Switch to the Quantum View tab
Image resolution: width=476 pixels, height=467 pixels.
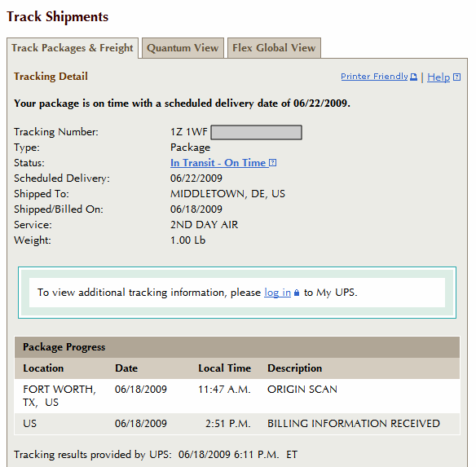pos(183,48)
